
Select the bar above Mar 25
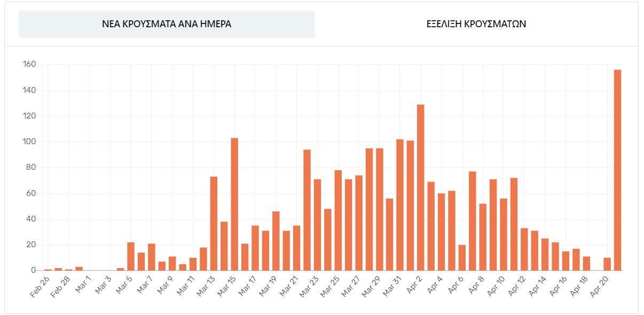click(x=338, y=220)
